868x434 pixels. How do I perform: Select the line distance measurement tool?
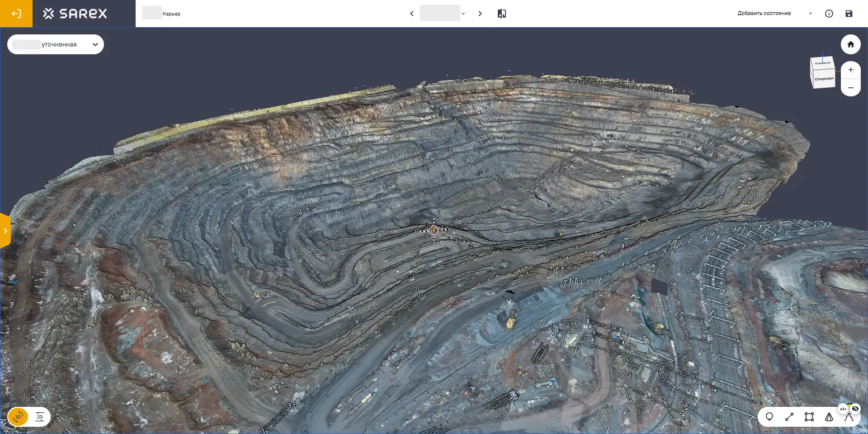(789, 417)
